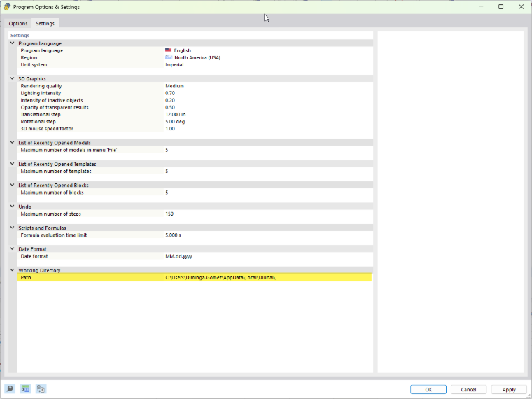Viewport: 532px width, 399px height.
Task: Select 'Maximum number of steps' label
Action: (x=51, y=213)
